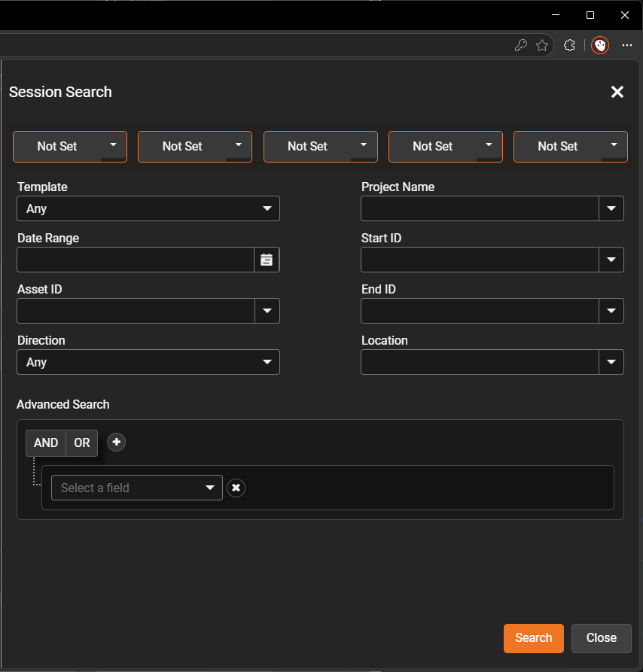Viewport: 643px width, 672px height.
Task: Focus the Date Range input field
Action: click(136, 260)
